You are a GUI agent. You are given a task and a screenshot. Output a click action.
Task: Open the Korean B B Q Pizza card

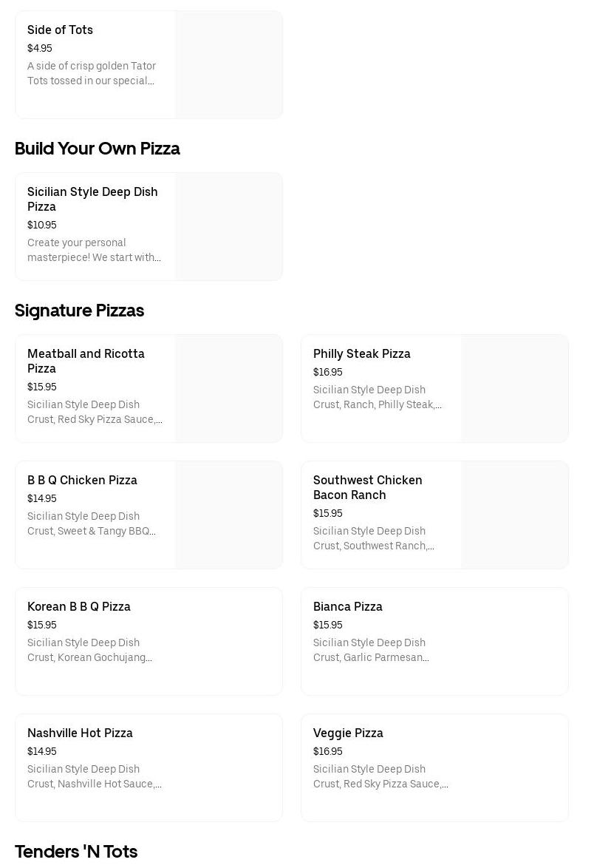pos(149,642)
